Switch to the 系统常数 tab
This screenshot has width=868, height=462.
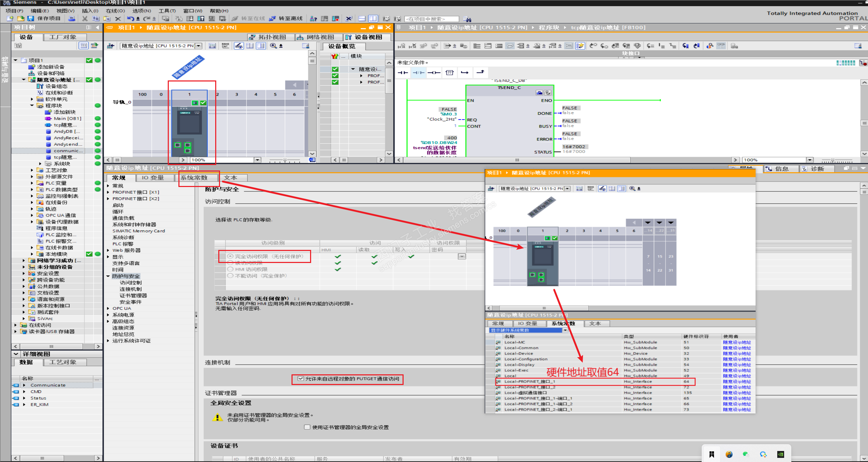point(194,178)
